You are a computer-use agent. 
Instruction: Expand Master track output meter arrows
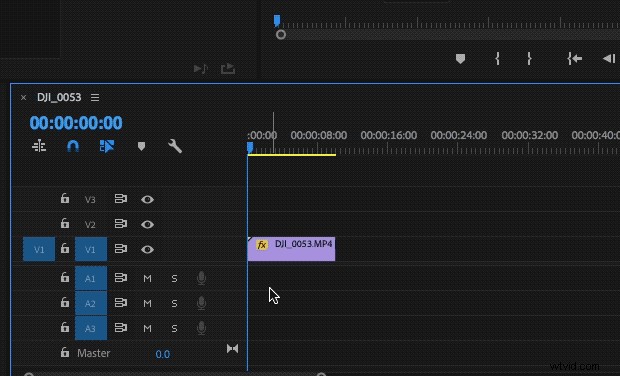232,348
